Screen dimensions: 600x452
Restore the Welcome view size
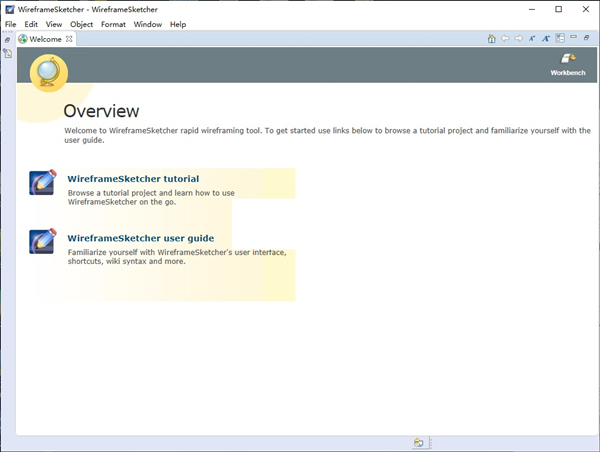pyautogui.click(x=586, y=38)
